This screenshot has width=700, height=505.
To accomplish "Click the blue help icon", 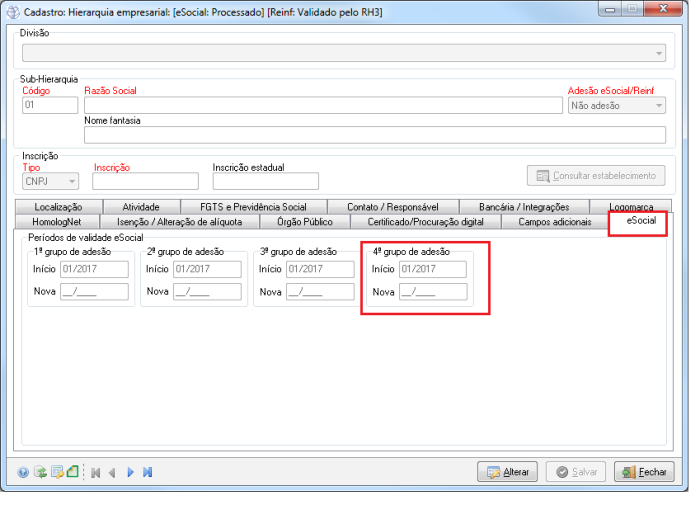I will (23, 472).
